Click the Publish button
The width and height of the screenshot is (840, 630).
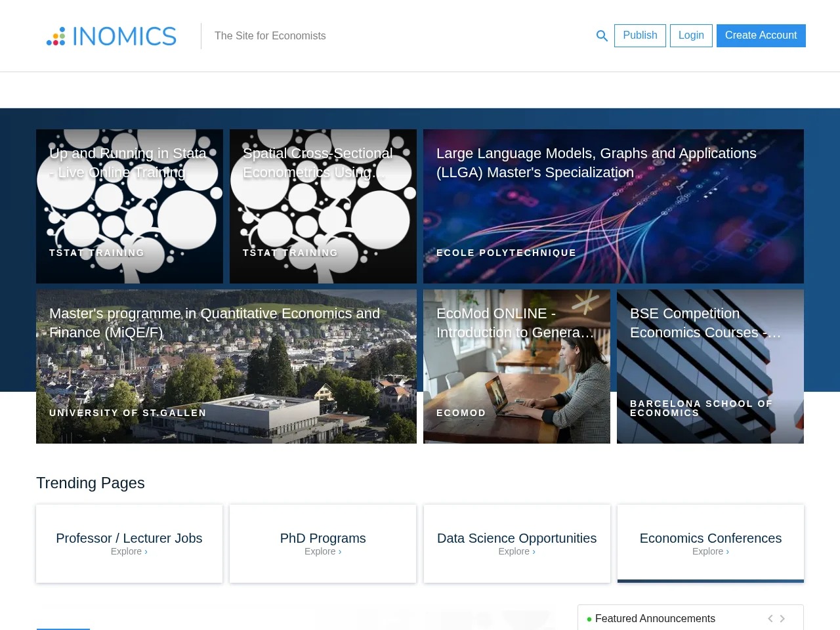tap(640, 35)
